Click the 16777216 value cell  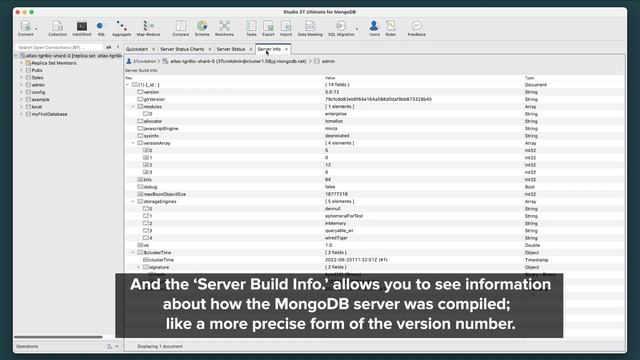pyautogui.click(x=336, y=194)
